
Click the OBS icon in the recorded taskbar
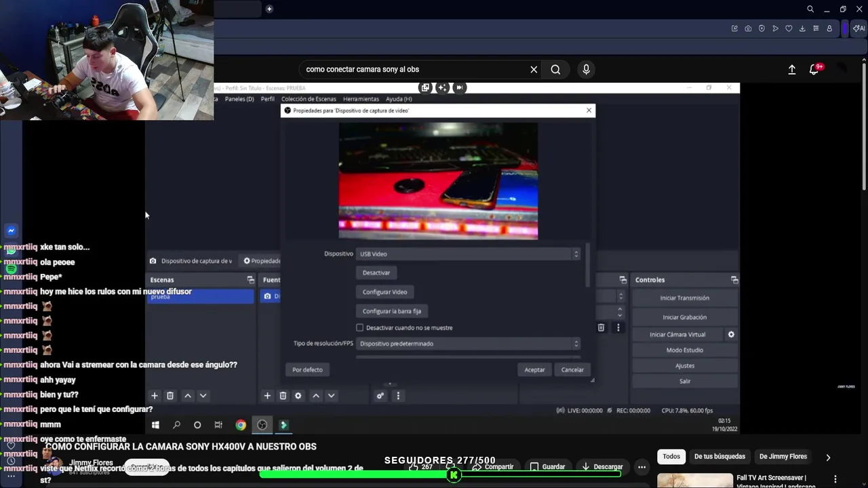262,425
